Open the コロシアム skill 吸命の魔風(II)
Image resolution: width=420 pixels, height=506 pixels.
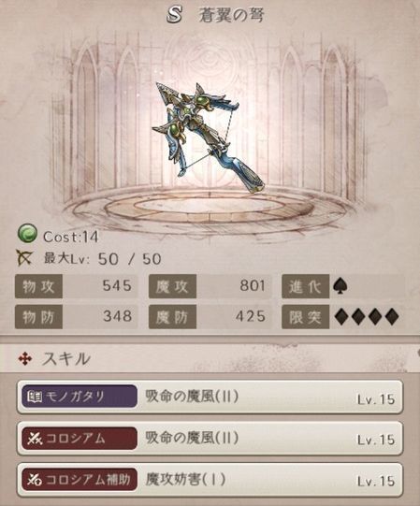(210, 439)
